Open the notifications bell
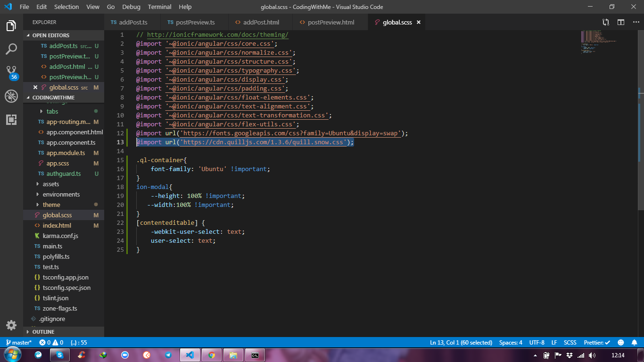644x362 pixels. (635, 343)
